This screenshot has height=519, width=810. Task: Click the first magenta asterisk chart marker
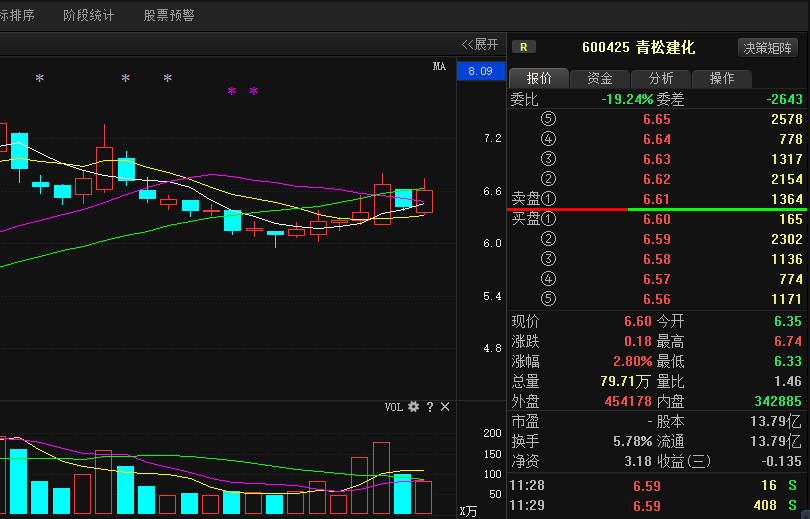[x=231, y=93]
